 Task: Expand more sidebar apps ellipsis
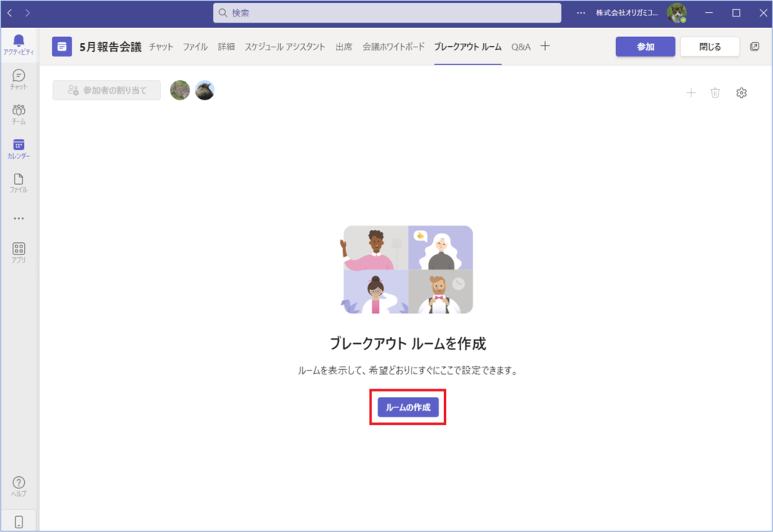19,218
